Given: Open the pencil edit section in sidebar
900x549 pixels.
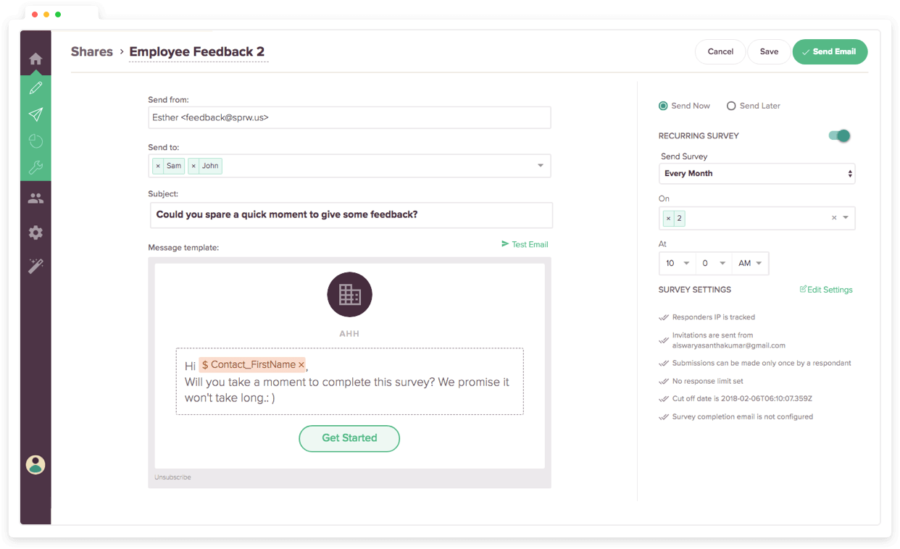Looking at the screenshot, I should pyautogui.click(x=36, y=88).
